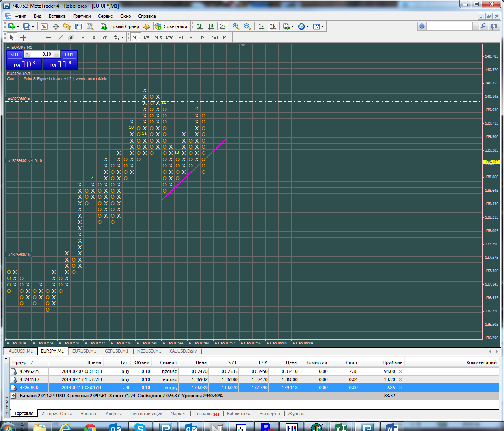Toggle the Terminal window icon

pos(78,26)
